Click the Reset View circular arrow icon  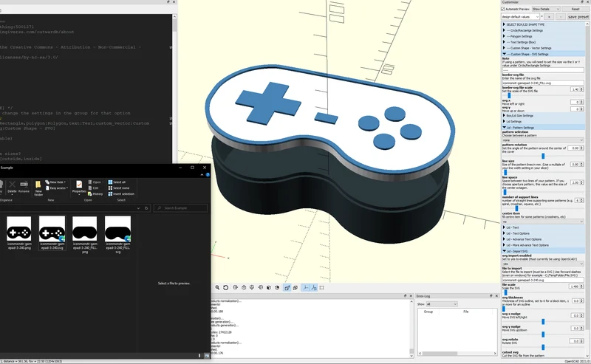(226, 287)
